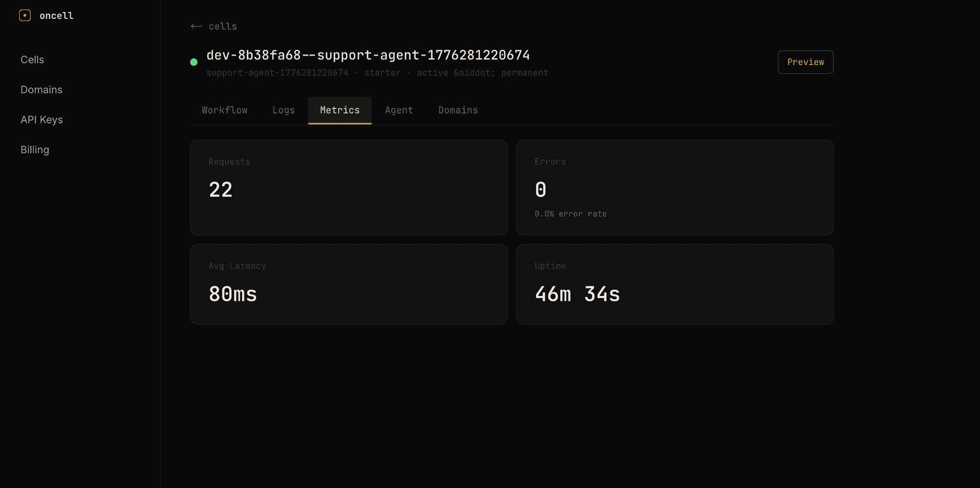Click the Avg Latency label
This screenshot has width=980, height=488.
tap(237, 266)
